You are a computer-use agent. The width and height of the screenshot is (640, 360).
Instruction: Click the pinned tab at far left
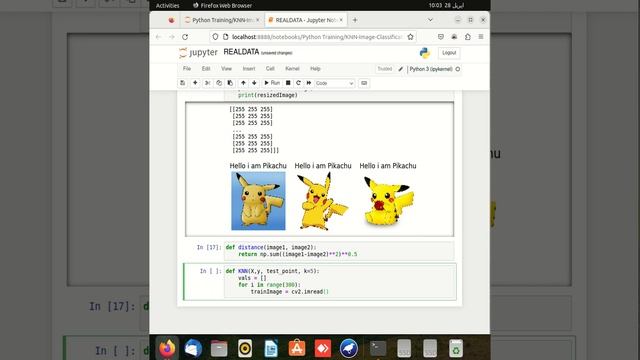tap(171, 20)
